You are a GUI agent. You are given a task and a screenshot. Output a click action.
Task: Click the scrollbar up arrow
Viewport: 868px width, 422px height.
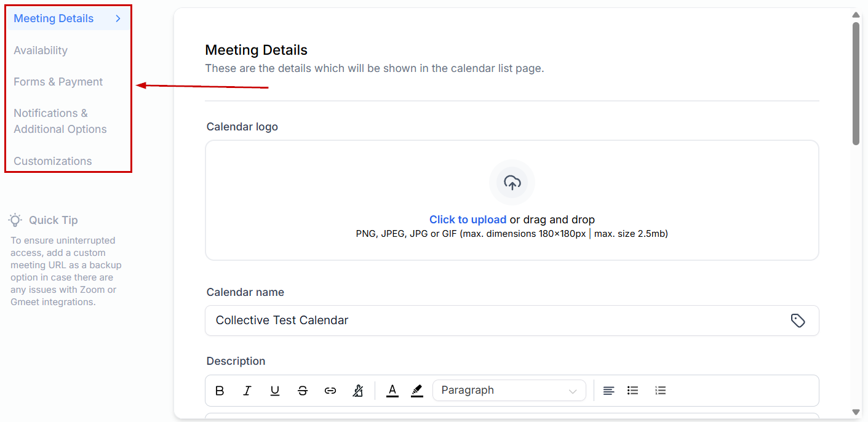tap(856, 15)
